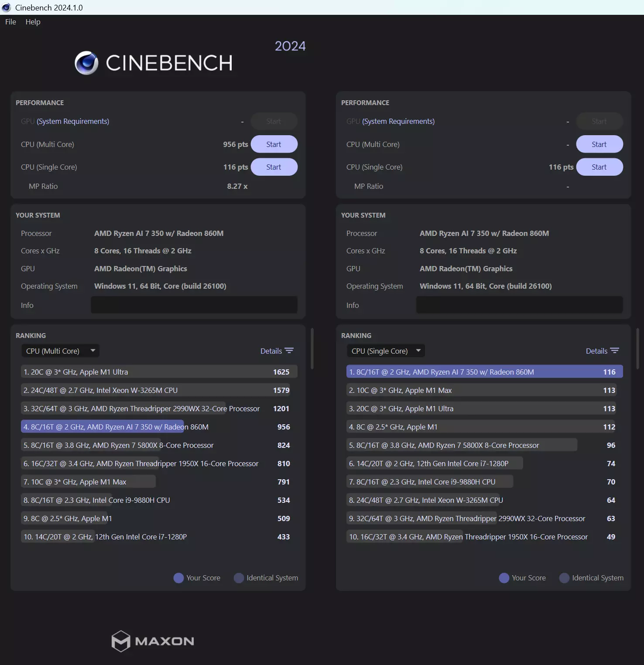
Task: Click the left panel Processor name value
Action: tap(159, 233)
